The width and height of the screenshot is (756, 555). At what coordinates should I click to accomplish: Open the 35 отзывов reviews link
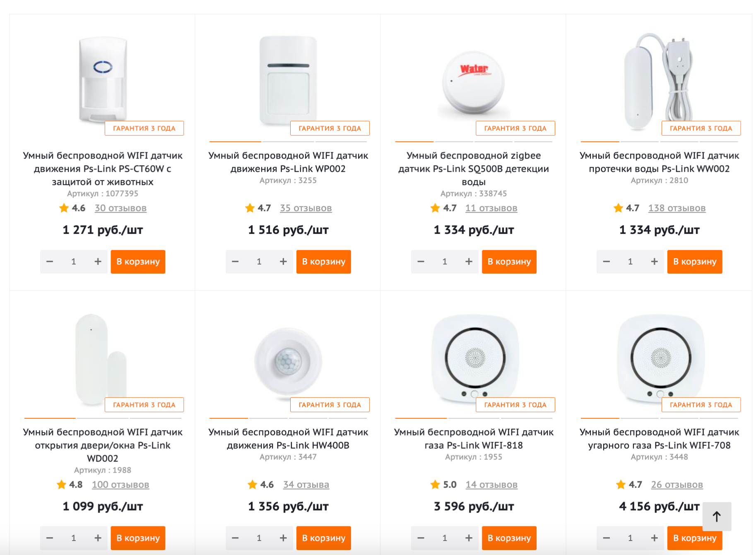pos(306,208)
